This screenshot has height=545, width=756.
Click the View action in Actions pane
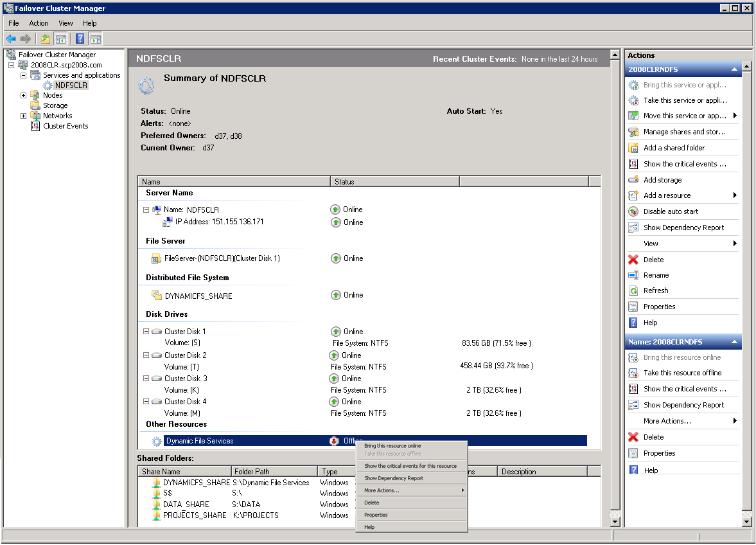[651, 244]
